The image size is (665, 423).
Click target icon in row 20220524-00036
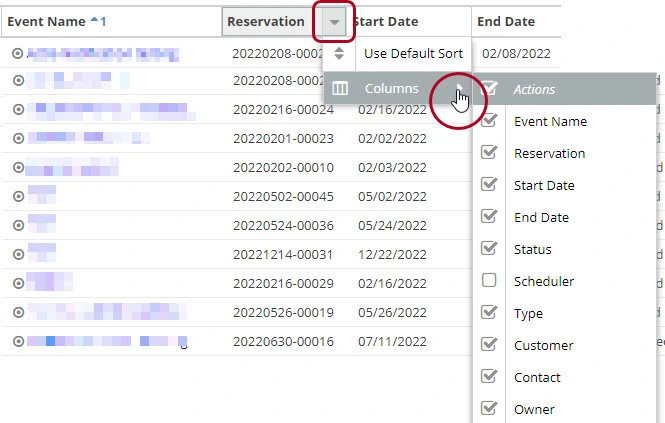pyautogui.click(x=18, y=225)
